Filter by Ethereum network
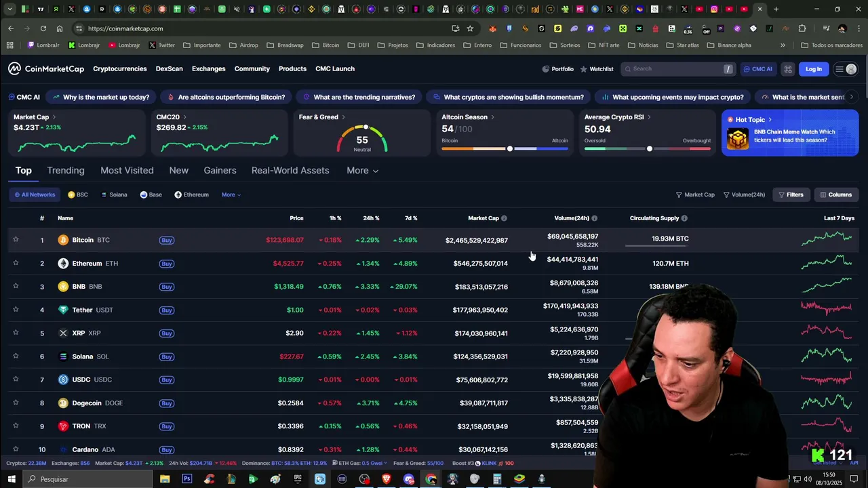Screen dimensions: 868x488 [x=191, y=195]
